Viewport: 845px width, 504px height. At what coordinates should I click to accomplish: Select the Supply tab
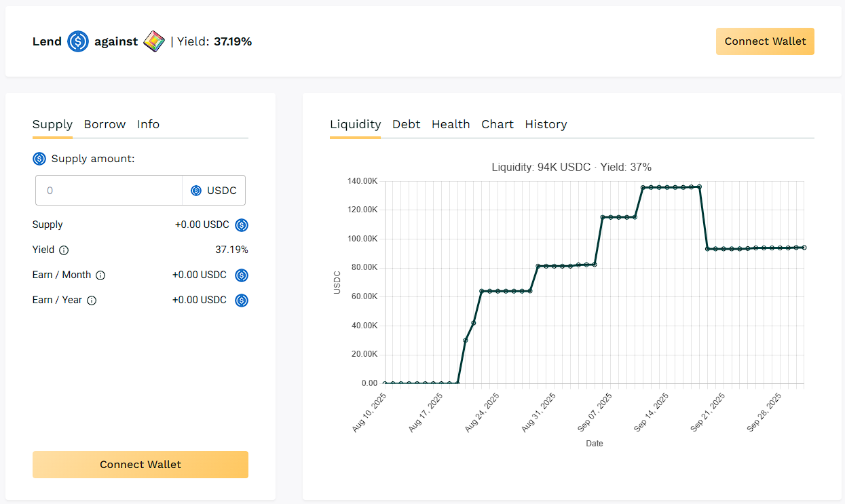(x=52, y=124)
